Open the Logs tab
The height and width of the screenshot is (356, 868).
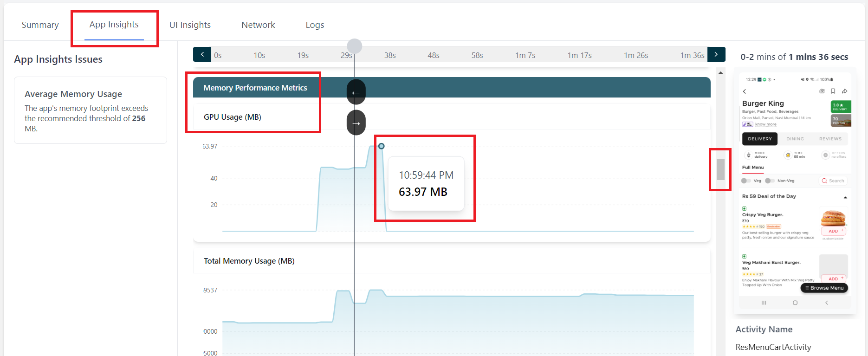tap(315, 25)
